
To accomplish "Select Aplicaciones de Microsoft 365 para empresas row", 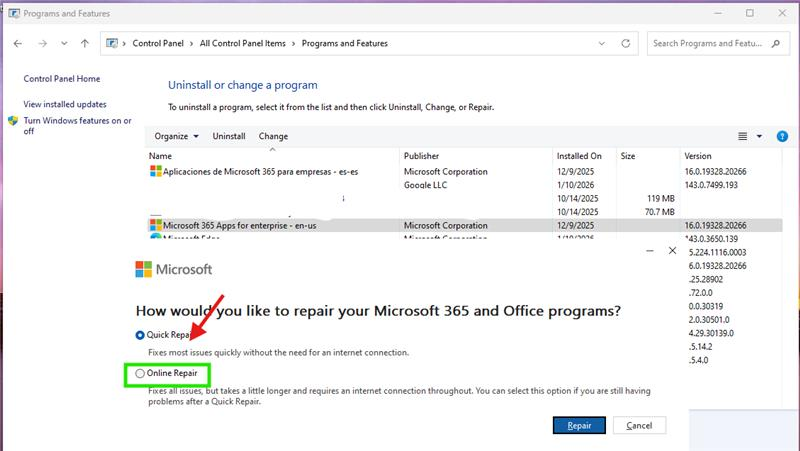I will (464, 171).
